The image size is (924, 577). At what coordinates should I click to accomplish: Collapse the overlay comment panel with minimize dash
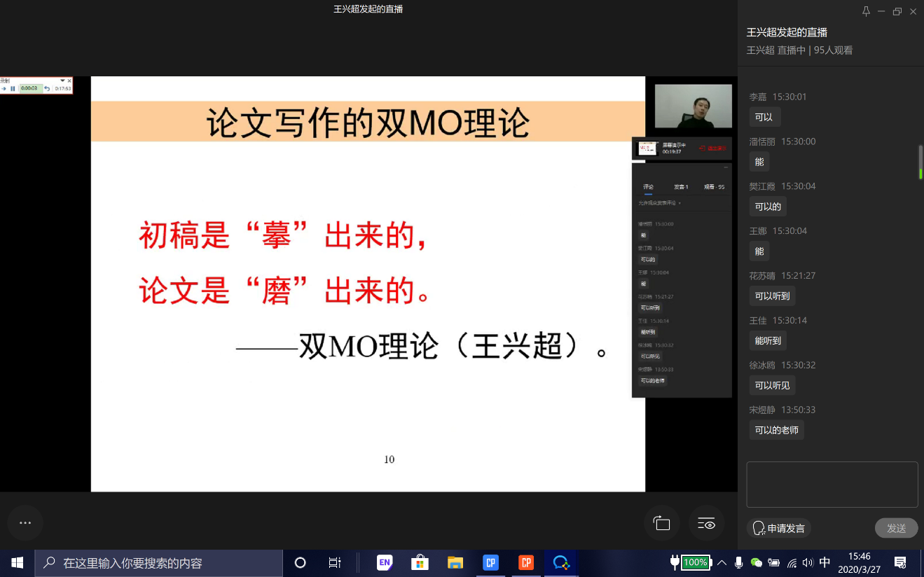(x=725, y=167)
